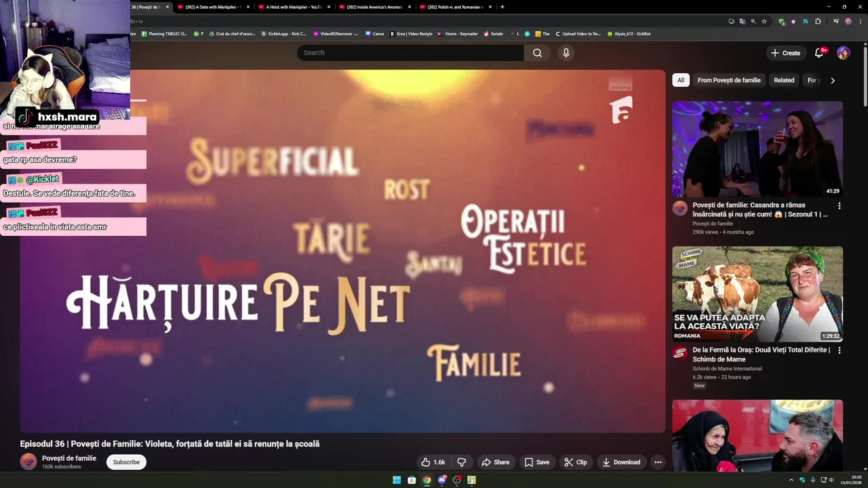Click the '163k subscribers' text
Viewport: 868px width, 488px height.
pos(62,467)
